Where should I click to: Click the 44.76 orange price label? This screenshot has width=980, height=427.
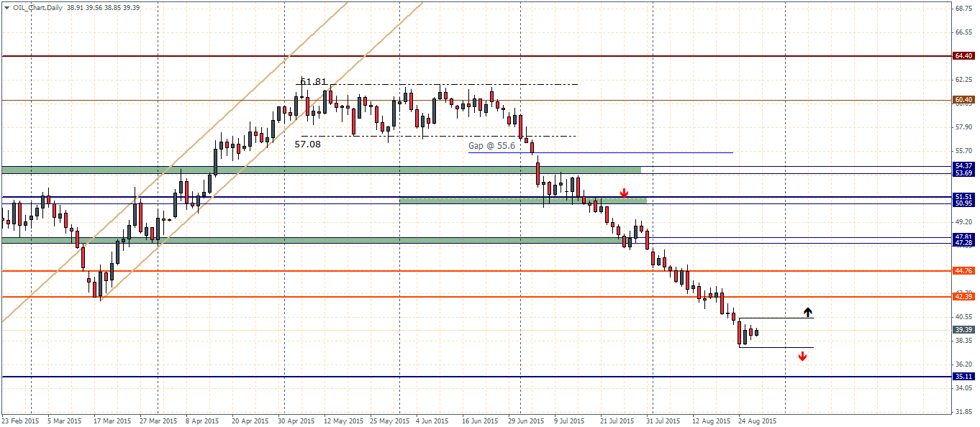[x=963, y=271]
